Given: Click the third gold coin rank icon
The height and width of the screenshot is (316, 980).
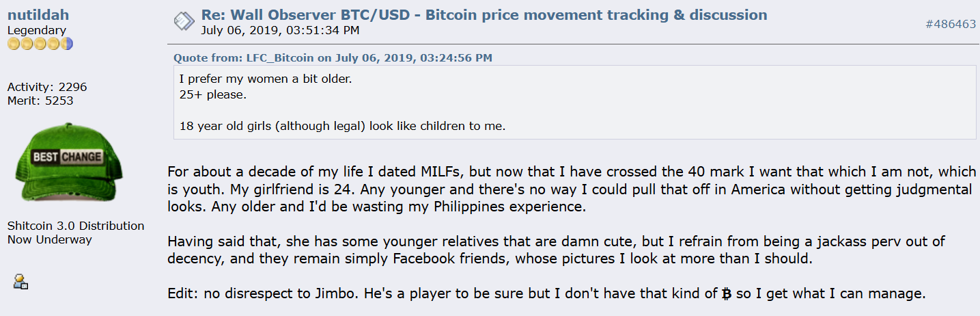Looking at the screenshot, I should (x=40, y=44).
